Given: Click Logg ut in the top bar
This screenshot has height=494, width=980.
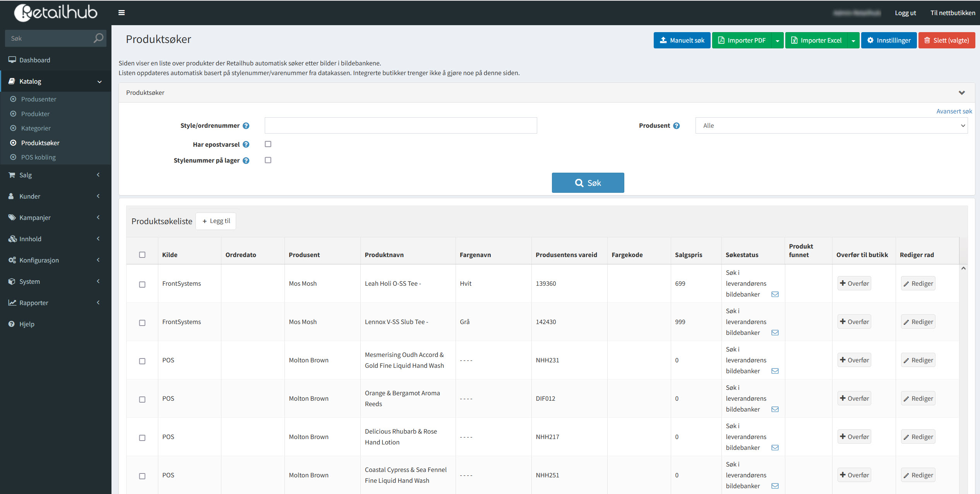Looking at the screenshot, I should click(x=905, y=13).
